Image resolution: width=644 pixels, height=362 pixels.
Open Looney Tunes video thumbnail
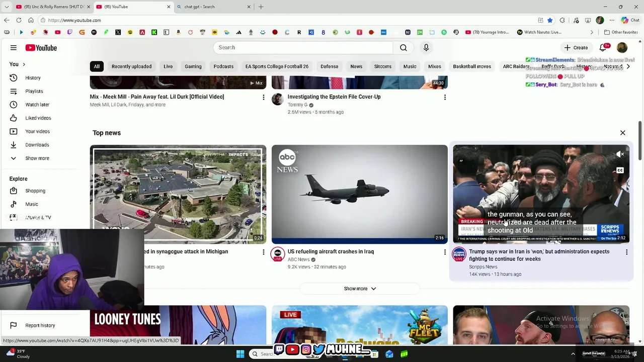[x=178, y=325]
